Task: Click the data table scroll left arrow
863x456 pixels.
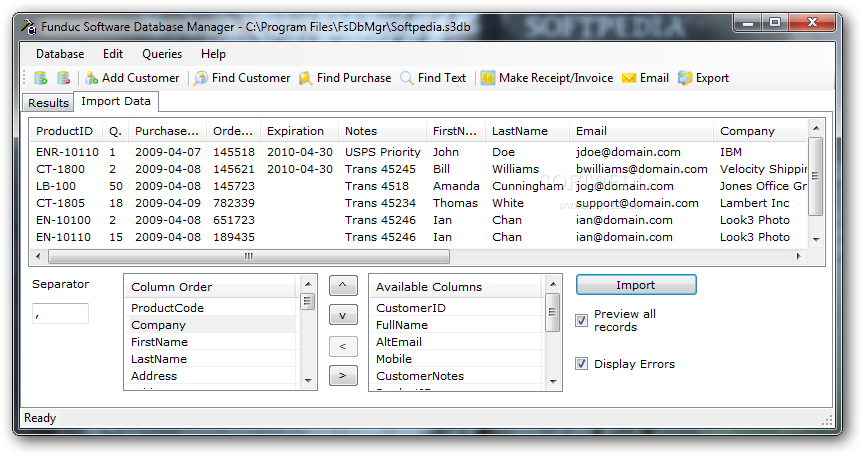Action: (x=38, y=256)
